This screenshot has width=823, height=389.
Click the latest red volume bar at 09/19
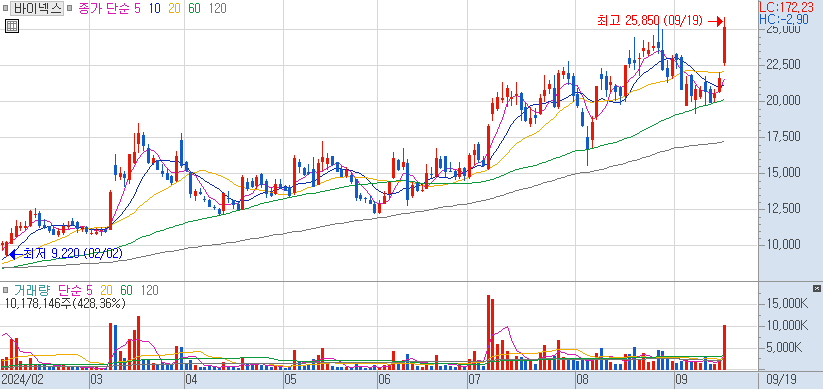[x=724, y=348]
